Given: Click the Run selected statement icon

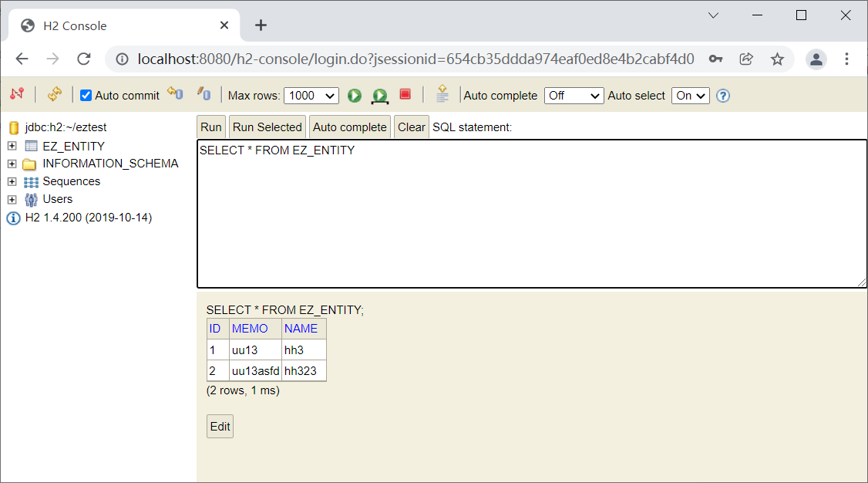Looking at the screenshot, I should tap(380, 96).
